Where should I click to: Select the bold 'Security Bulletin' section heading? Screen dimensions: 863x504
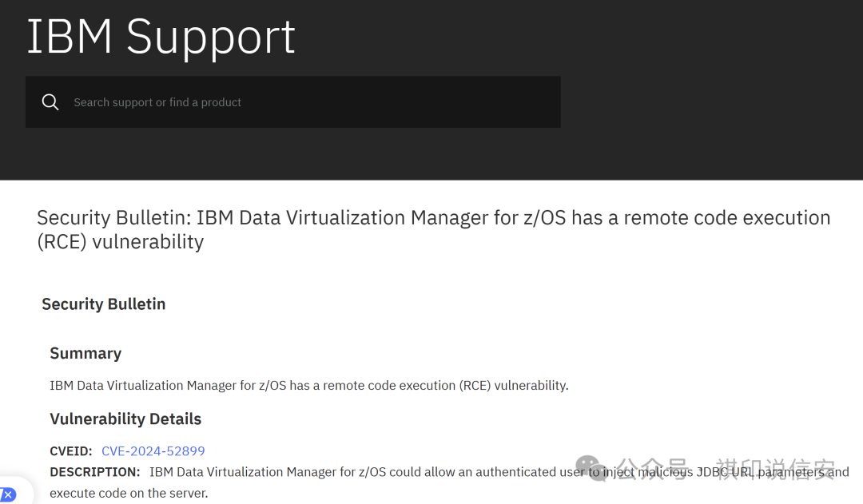pyautogui.click(x=104, y=304)
